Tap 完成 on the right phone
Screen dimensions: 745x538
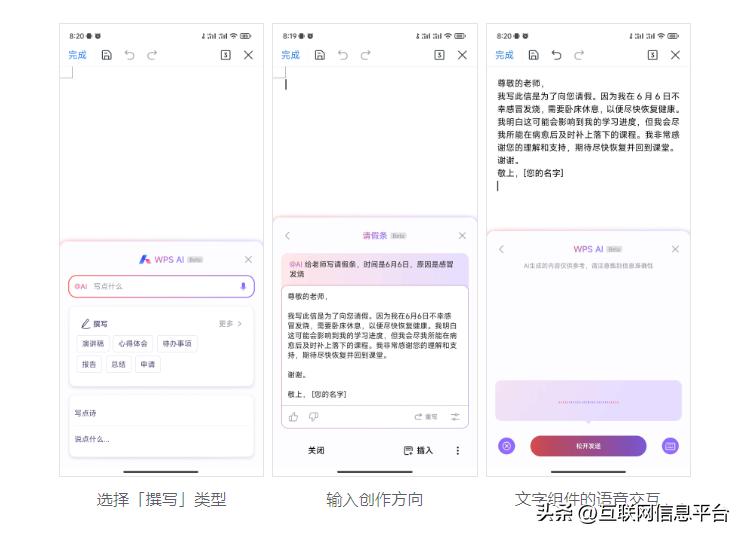pos(505,55)
